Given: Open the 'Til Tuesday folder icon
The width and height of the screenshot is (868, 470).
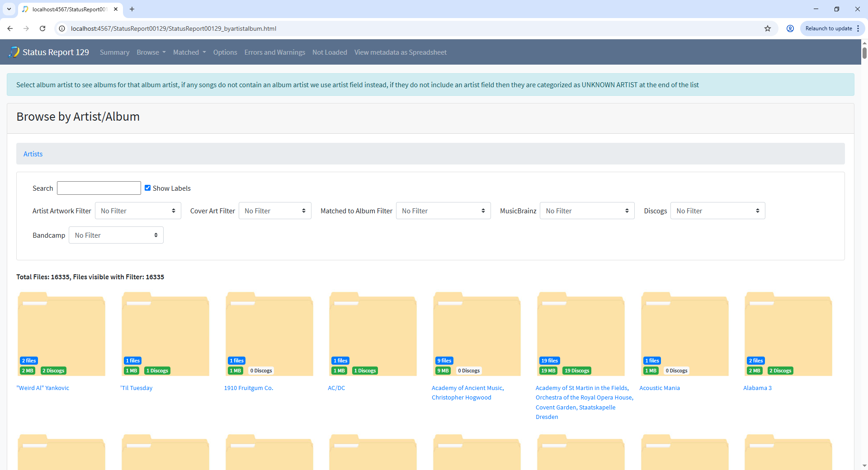Looking at the screenshot, I should 165,334.
